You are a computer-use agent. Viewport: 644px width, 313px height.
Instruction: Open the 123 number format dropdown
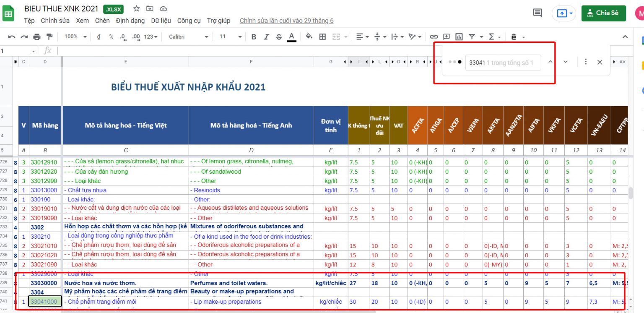151,37
